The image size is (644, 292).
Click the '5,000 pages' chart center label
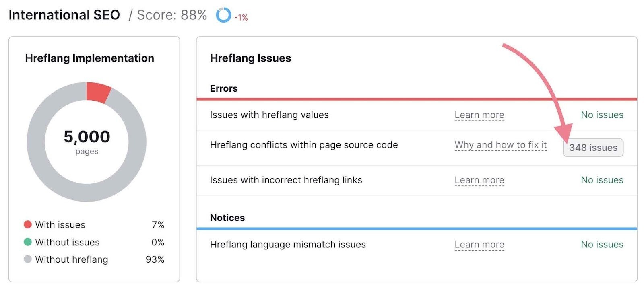pos(87,140)
